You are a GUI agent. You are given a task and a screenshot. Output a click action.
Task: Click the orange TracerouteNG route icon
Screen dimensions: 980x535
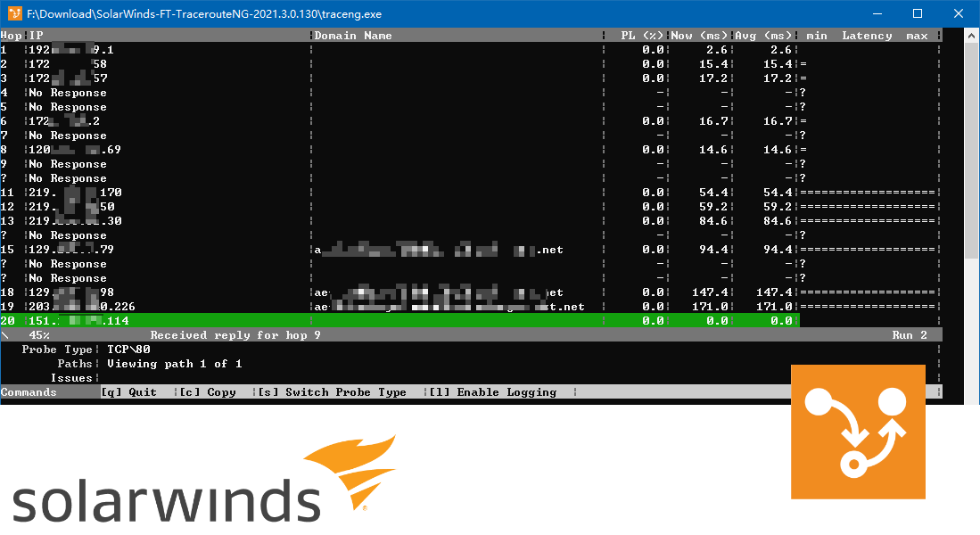tap(858, 432)
